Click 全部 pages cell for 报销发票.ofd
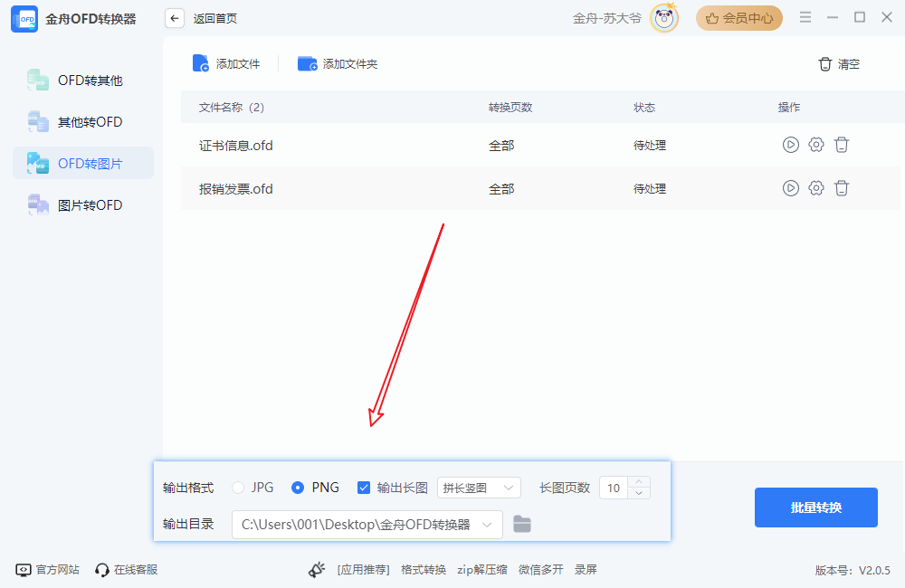The image size is (905, 588). click(x=501, y=189)
